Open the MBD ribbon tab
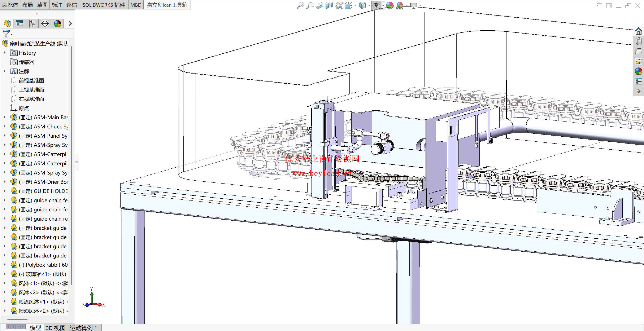Image resolution: width=644 pixels, height=331 pixels. click(x=136, y=5)
